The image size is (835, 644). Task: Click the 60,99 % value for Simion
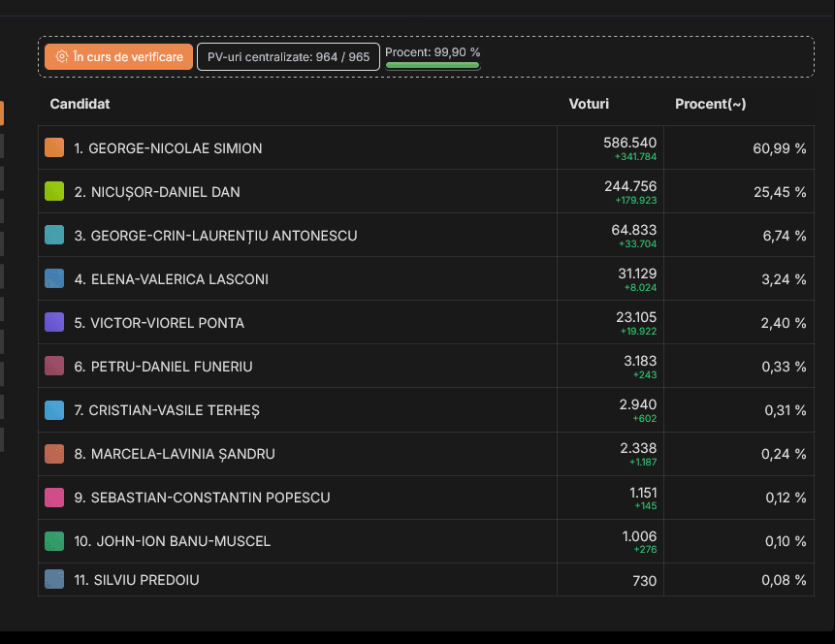[x=779, y=148]
